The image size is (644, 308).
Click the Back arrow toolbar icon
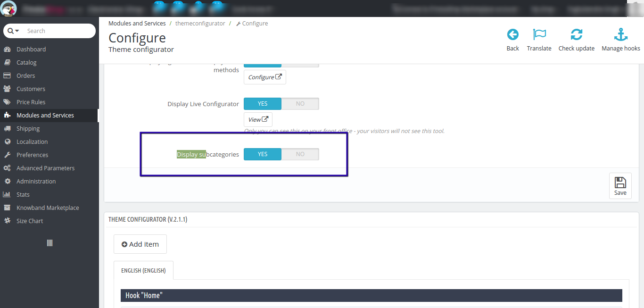(512, 35)
